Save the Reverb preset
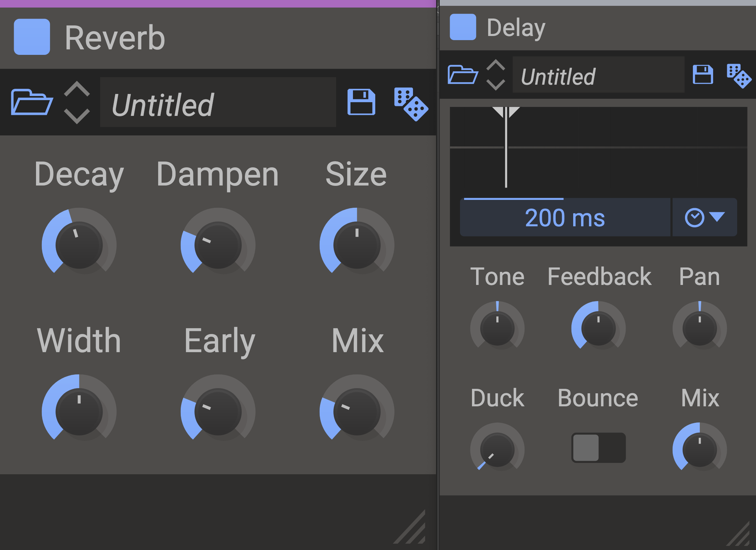The width and height of the screenshot is (756, 550). click(x=361, y=102)
